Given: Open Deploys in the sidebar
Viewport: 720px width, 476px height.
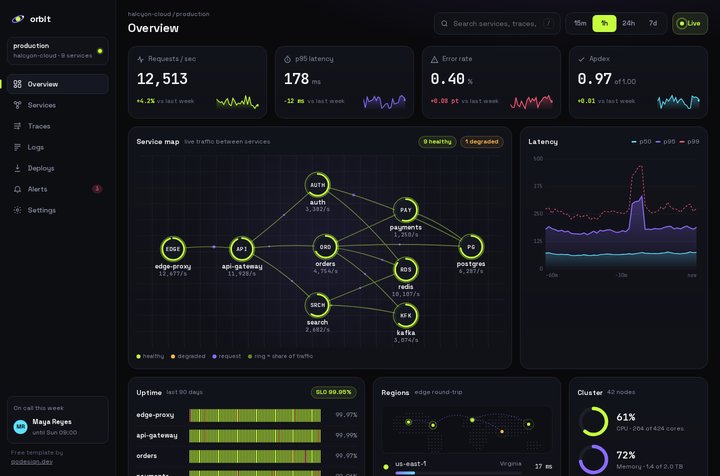Looking at the screenshot, I should click(x=58, y=168).
